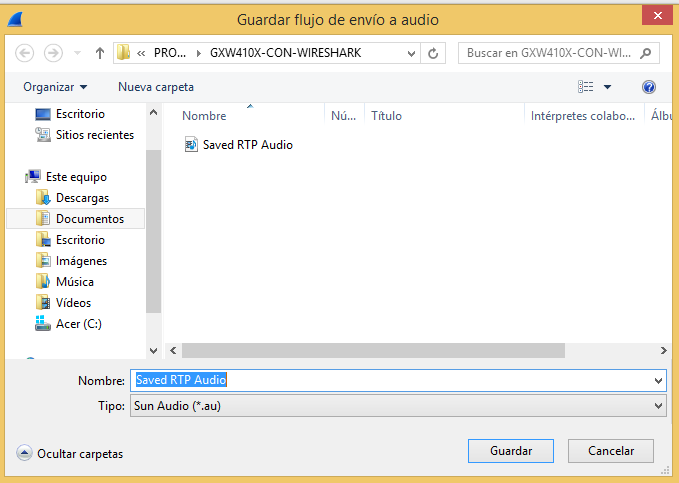
Task: Select the Saved RTP Audio file
Action: point(239,145)
